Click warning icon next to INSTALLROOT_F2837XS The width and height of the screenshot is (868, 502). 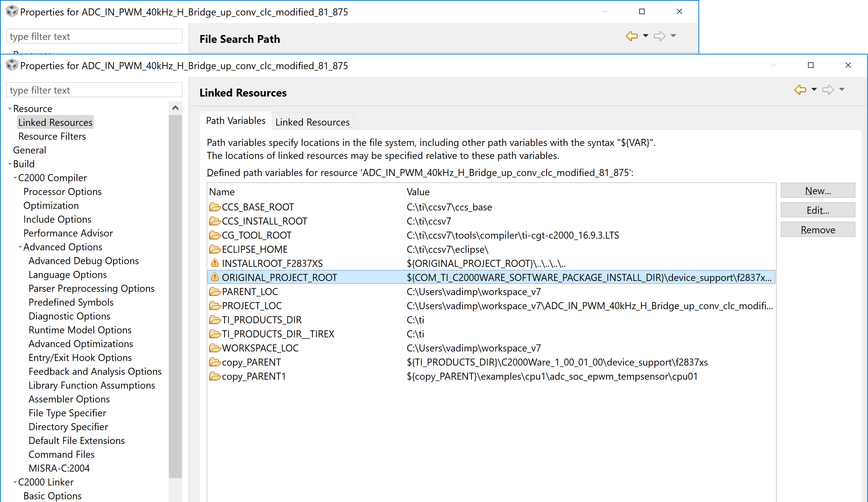click(215, 263)
